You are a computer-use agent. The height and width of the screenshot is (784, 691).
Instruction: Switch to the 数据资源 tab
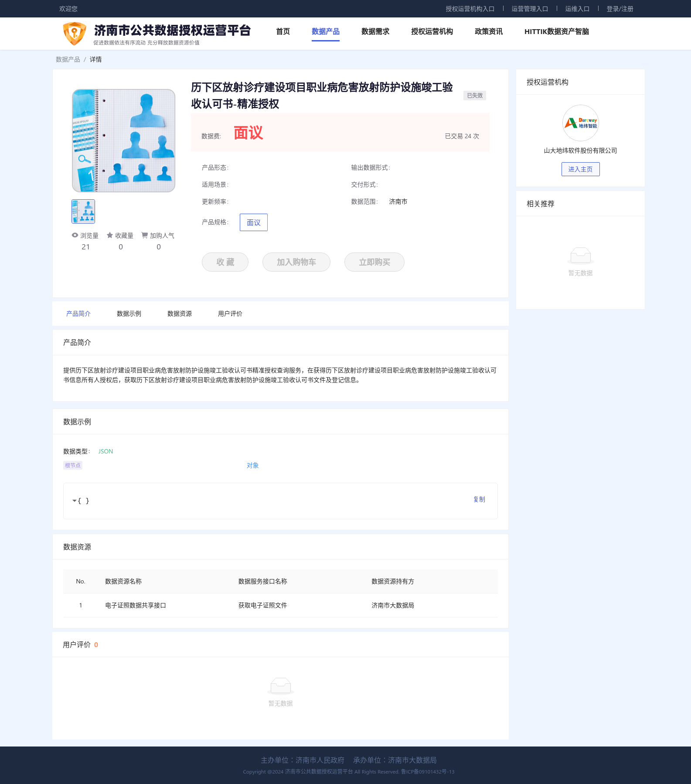pyautogui.click(x=180, y=314)
